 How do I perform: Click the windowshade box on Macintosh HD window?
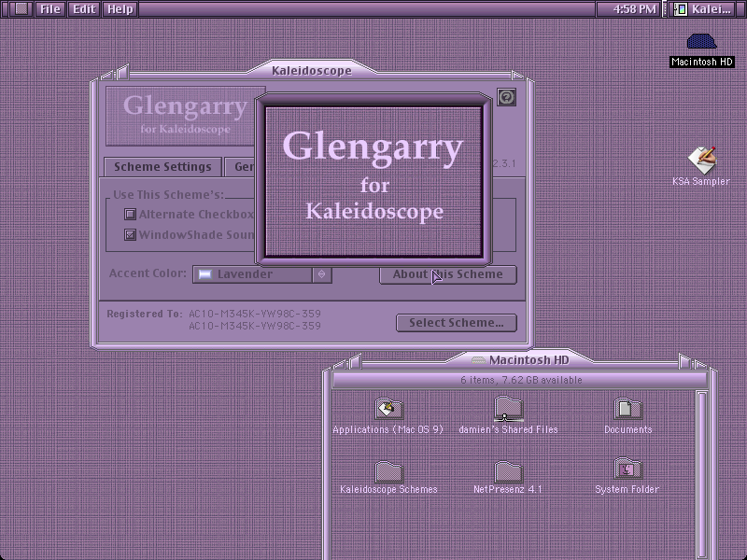click(700, 365)
